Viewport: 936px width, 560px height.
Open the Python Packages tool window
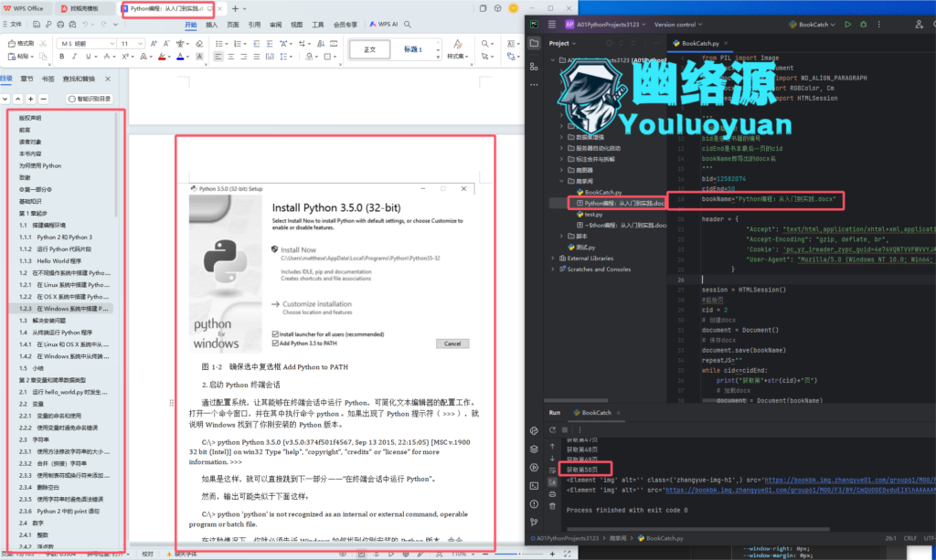[534, 449]
